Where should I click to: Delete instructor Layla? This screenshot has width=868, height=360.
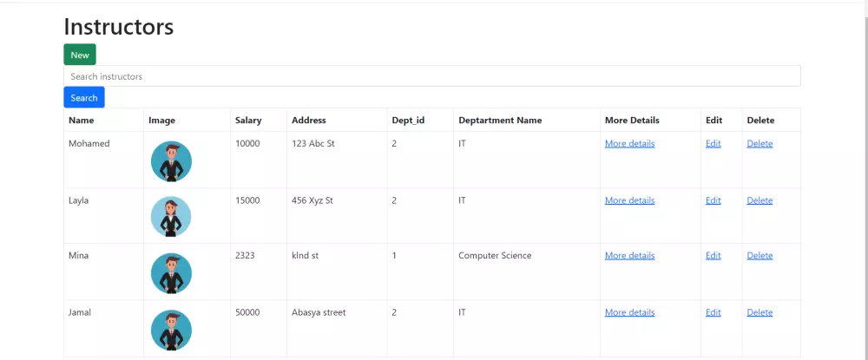[759, 200]
